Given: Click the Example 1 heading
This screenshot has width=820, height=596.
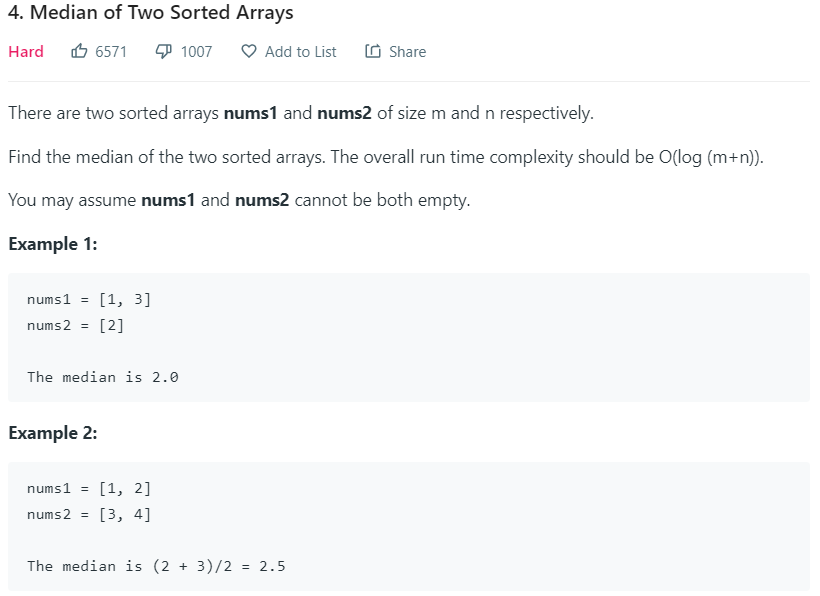Looking at the screenshot, I should (52, 244).
